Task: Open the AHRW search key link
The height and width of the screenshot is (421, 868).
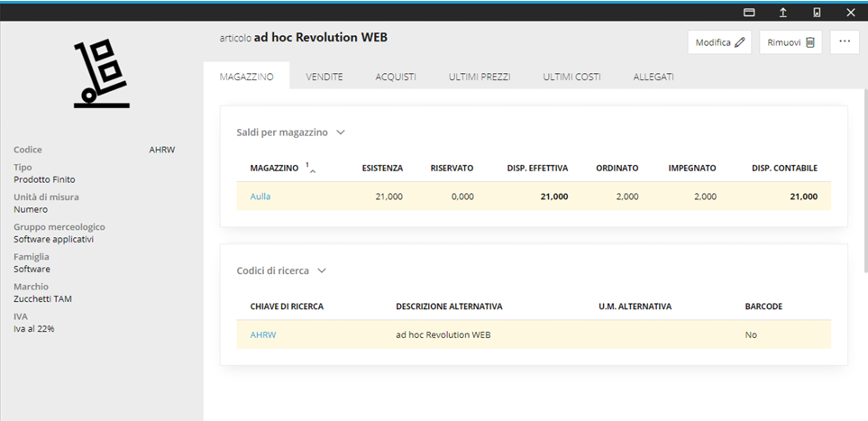Action: click(263, 335)
